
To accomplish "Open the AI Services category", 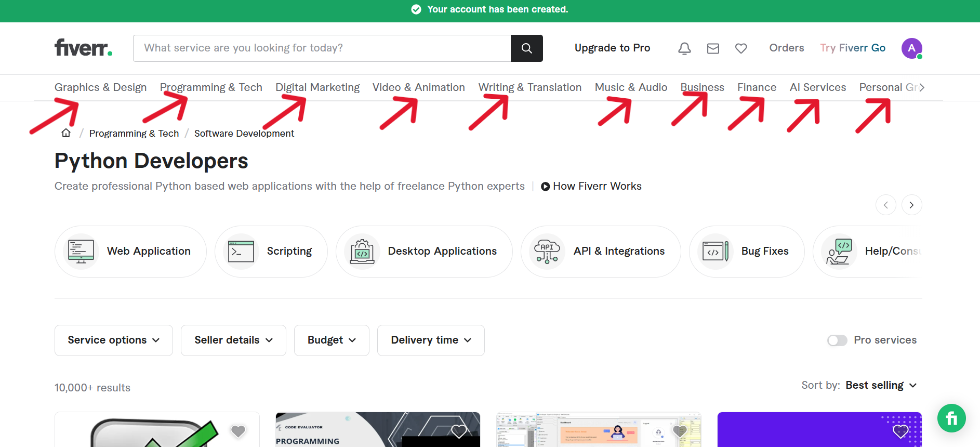I will click(x=818, y=87).
